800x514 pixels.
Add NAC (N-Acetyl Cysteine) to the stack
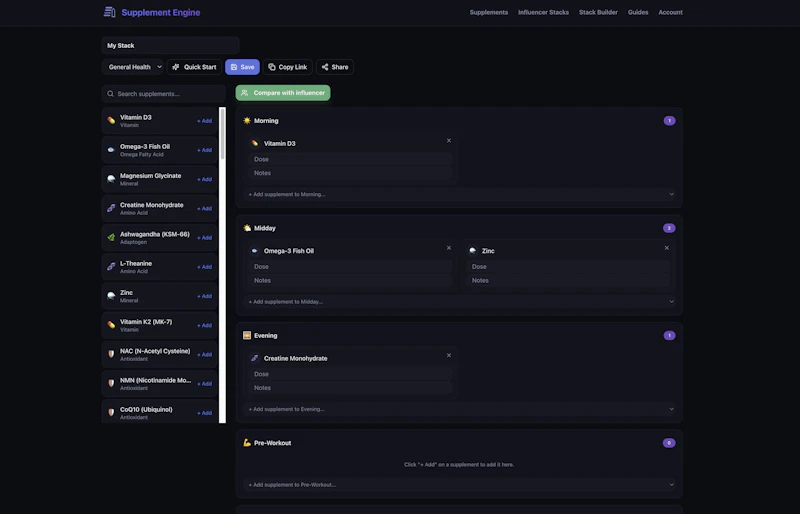click(205, 354)
